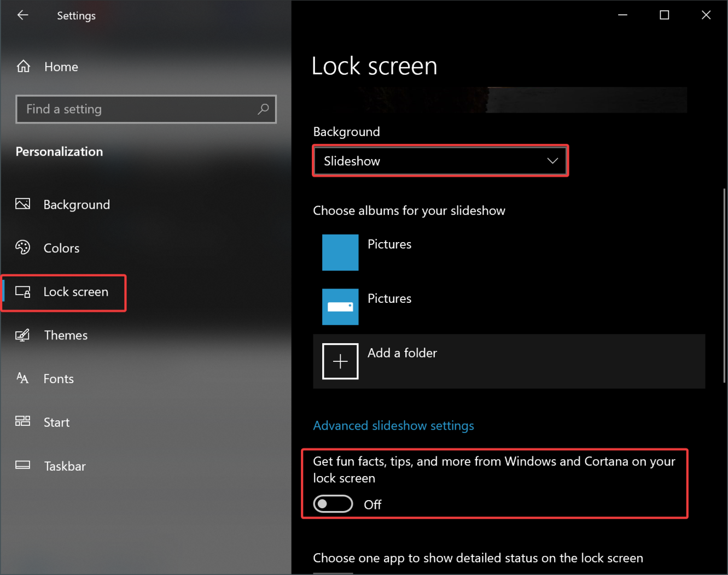Viewport: 728px width, 575px height.
Task: Click the search magnifier icon
Action: point(263,109)
